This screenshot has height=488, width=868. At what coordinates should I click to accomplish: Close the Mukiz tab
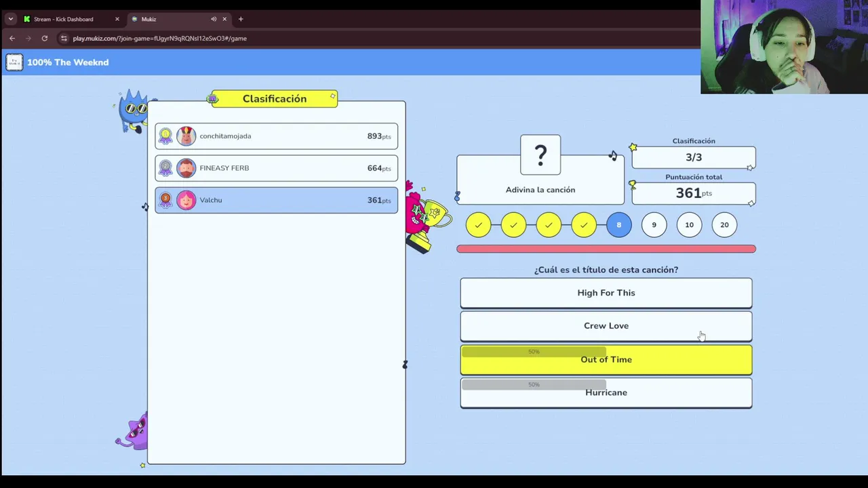coord(224,19)
